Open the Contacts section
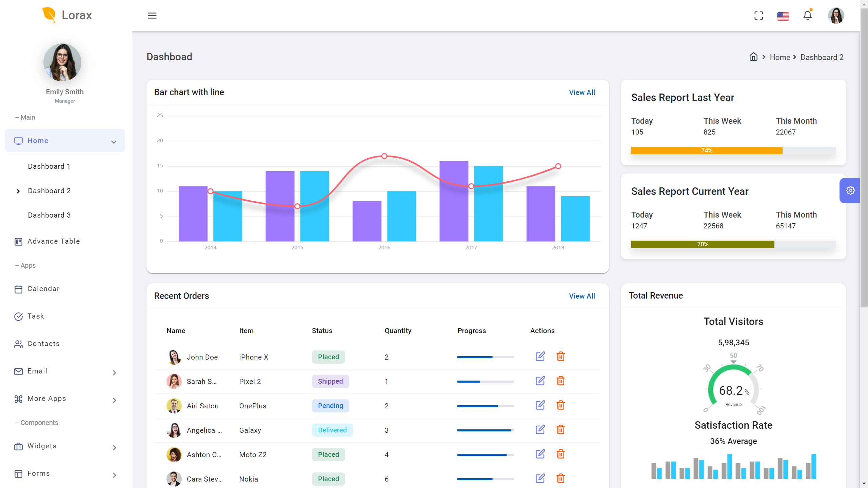868x488 pixels. click(x=43, y=344)
